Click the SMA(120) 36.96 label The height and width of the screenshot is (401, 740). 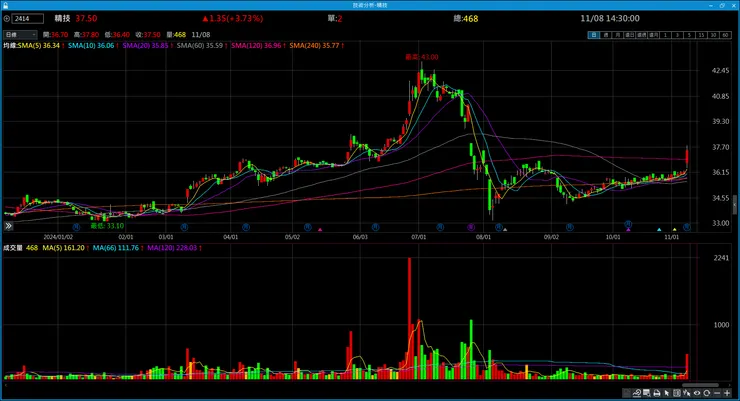coord(256,45)
